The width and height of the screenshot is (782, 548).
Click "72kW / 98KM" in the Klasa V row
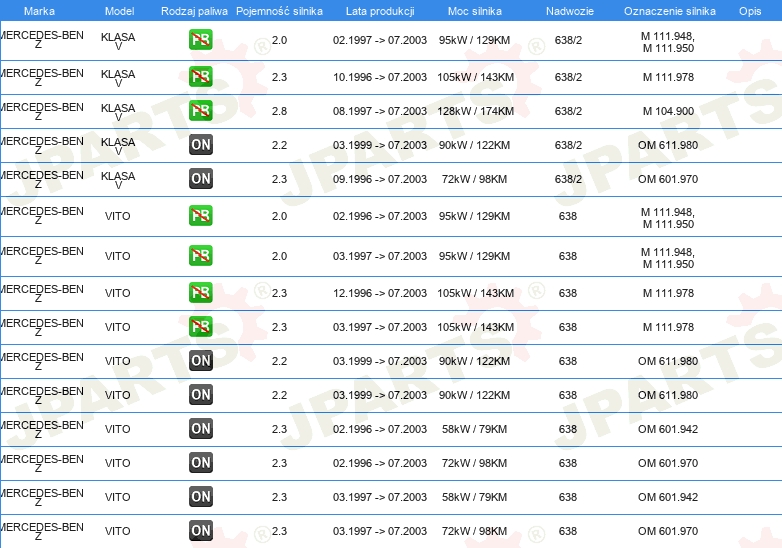coord(474,179)
